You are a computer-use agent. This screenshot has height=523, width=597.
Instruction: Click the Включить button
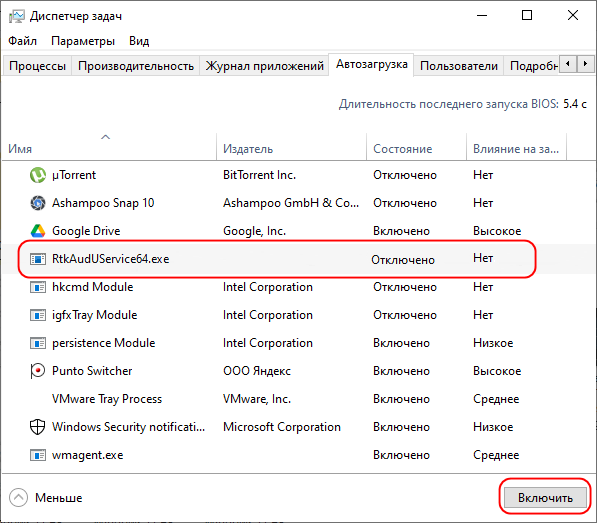pos(545,497)
